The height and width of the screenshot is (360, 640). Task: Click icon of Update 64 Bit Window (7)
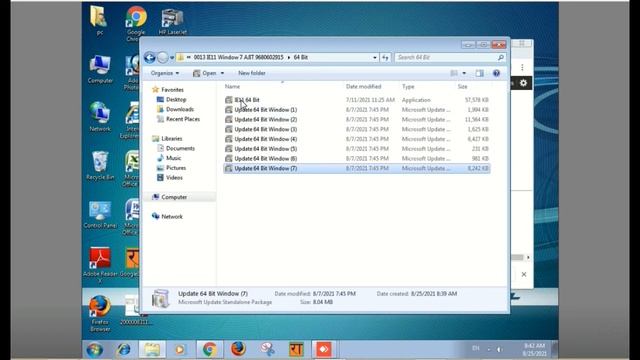(229, 169)
